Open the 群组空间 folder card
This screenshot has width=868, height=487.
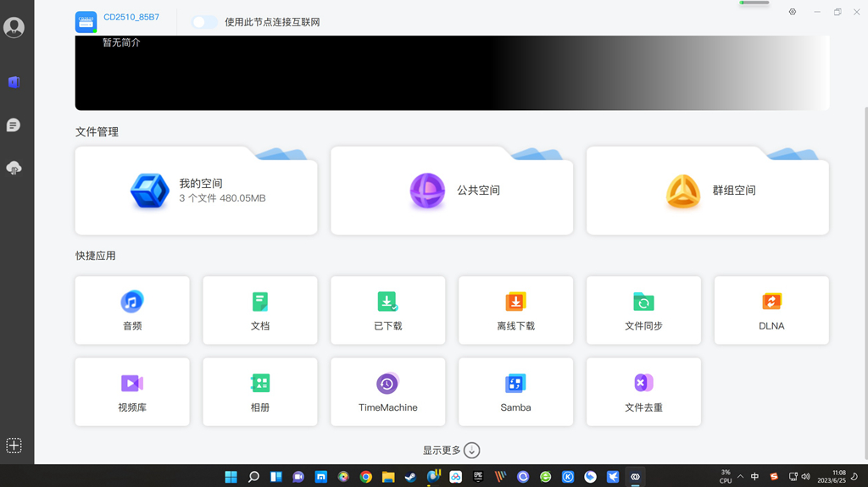pos(708,191)
